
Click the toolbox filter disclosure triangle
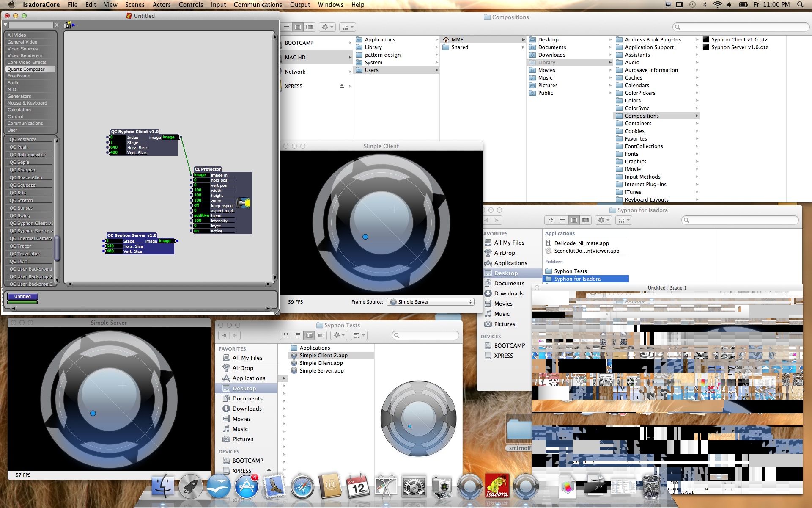[5, 25]
